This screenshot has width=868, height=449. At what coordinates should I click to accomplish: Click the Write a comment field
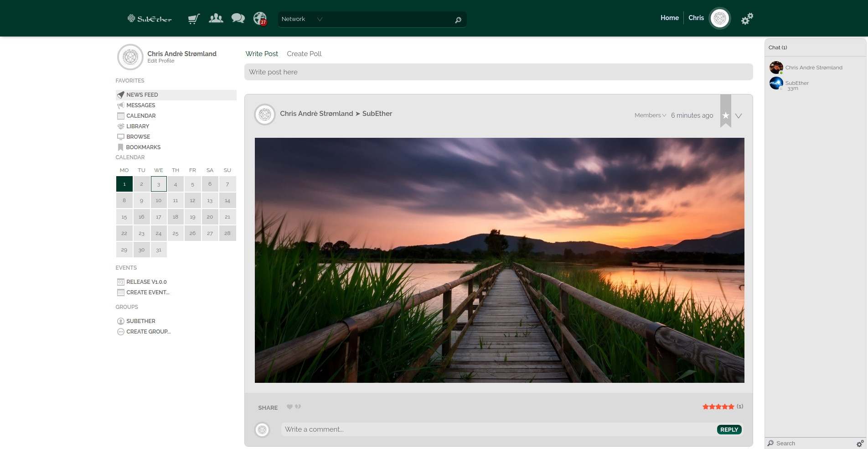[499, 429]
